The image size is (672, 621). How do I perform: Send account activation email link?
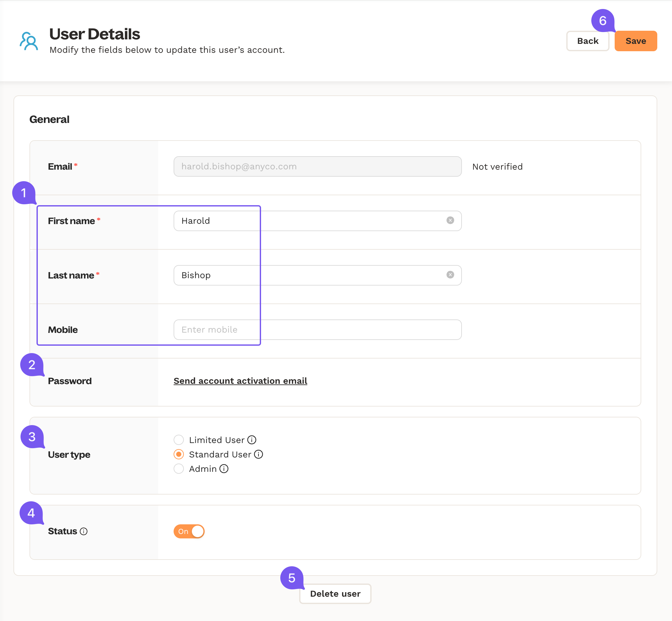[240, 381]
